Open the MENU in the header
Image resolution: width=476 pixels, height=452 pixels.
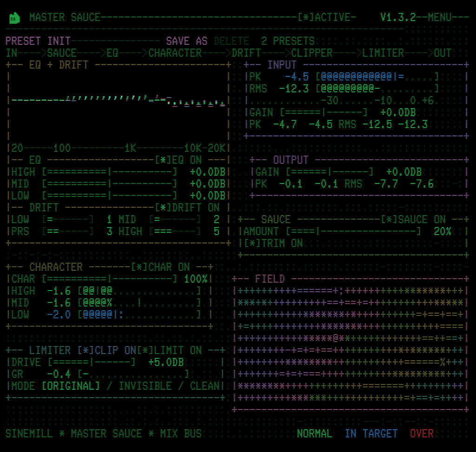[440, 17]
